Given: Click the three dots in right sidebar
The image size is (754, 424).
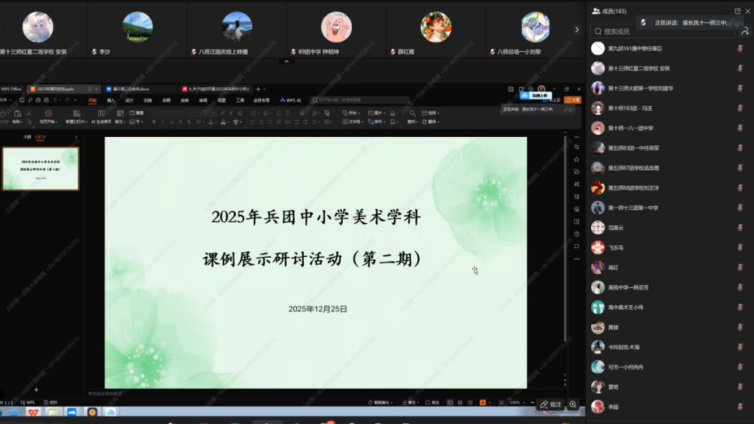Looking at the screenshot, I should [x=577, y=259].
